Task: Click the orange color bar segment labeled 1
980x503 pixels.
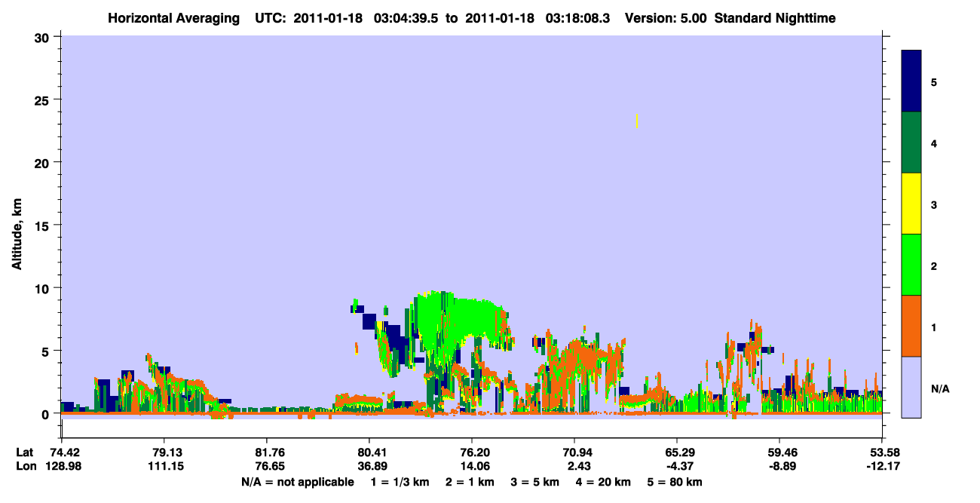Action: [x=911, y=326]
